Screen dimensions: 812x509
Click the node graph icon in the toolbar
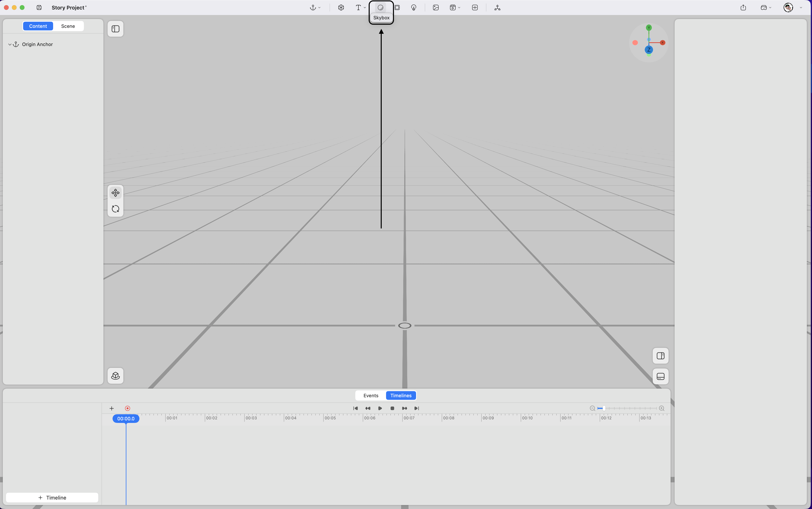point(497,8)
